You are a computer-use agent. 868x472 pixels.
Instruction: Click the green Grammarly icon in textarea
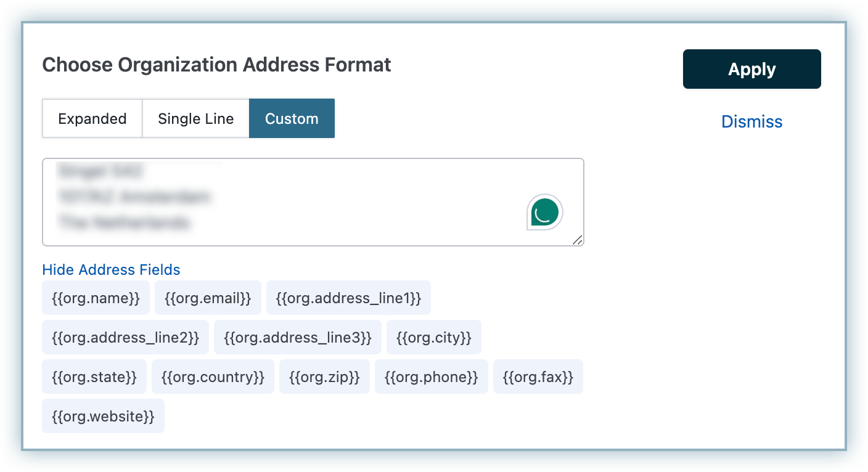(545, 212)
